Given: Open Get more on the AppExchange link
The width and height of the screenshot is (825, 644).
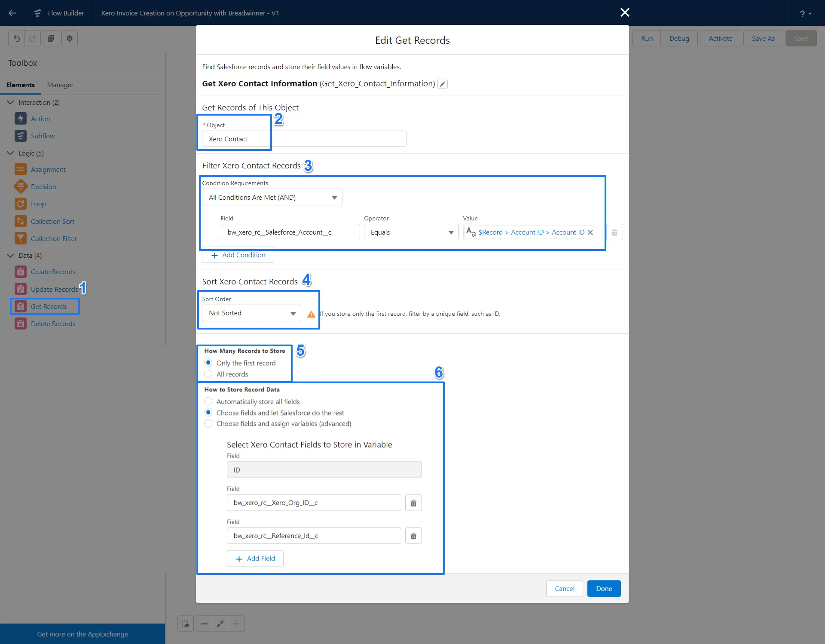Looking at the screenshot, I should (82, 634).
